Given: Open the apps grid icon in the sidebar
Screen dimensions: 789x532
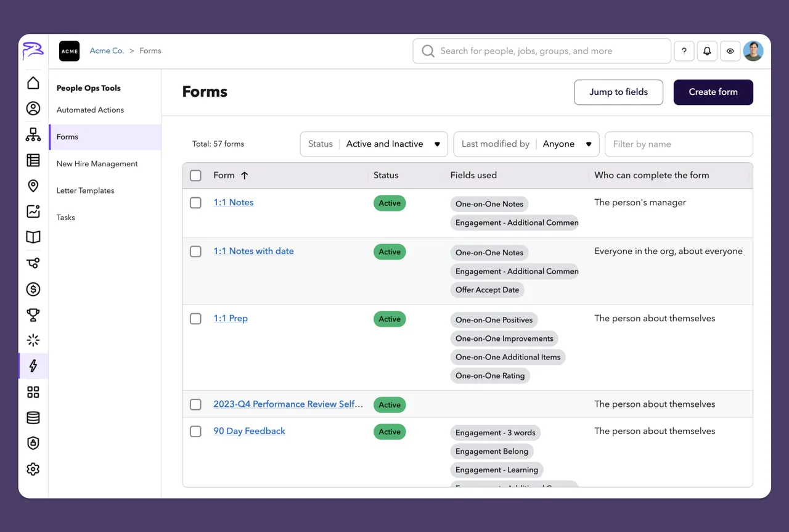Looking at the screenshot, I should click(x=33, y=391).
